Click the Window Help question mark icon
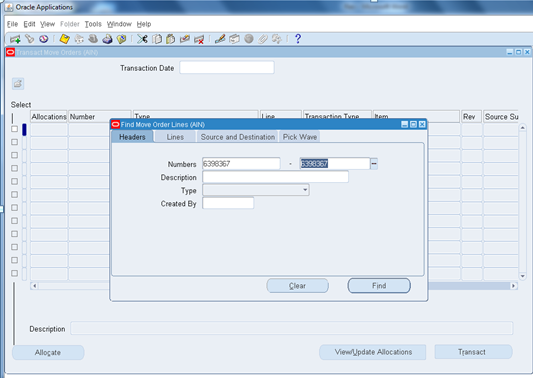The width and height of the screenshot is (533, 378). tap(298, 39)
